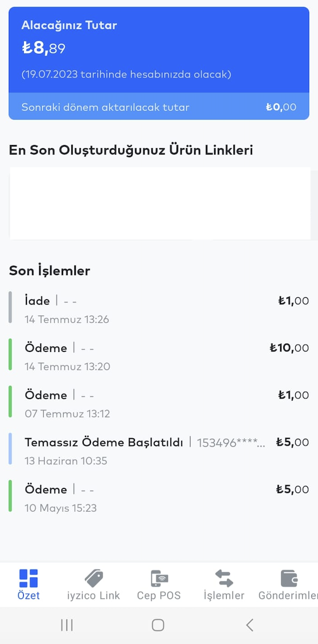Tap the Özet dashboard icon
This screenshot has height=644, width=318.
click(28, 578)
